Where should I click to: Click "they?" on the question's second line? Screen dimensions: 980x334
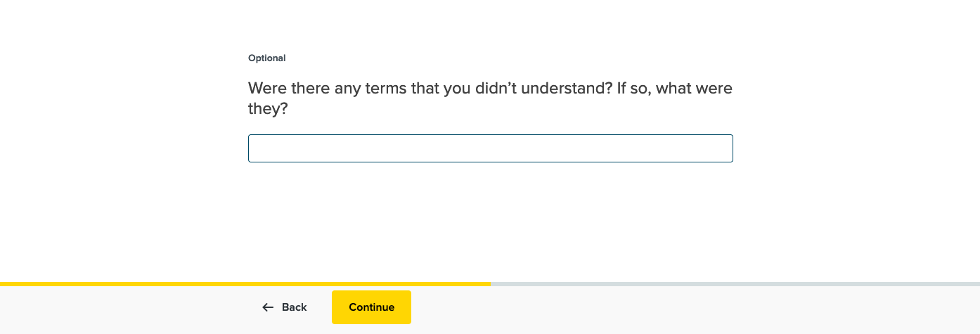click(268, 110)
